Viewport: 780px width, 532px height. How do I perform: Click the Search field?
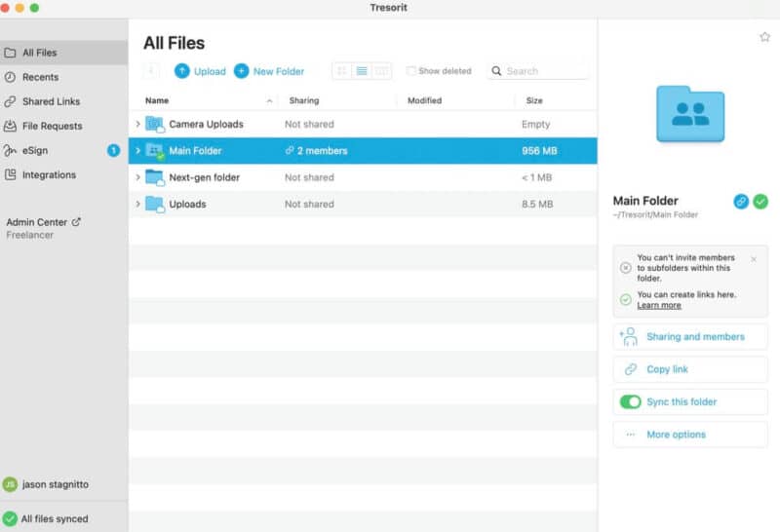[x=538, y=71]
